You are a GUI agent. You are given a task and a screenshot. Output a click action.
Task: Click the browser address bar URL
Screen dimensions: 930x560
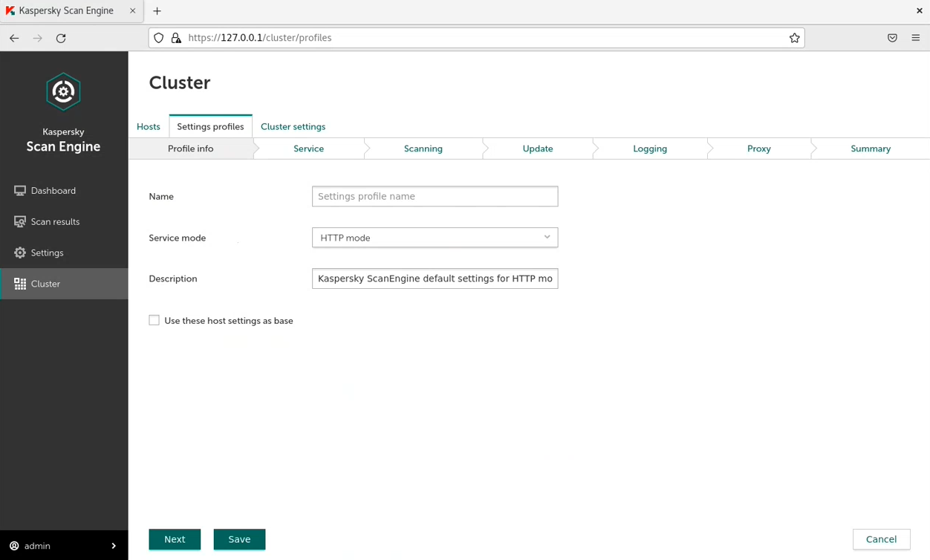click(x=260, y=38)
